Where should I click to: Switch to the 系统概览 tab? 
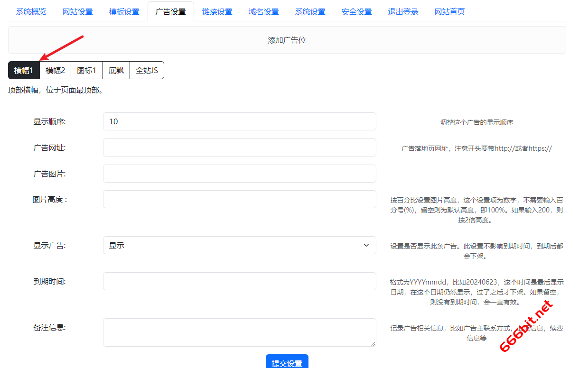point(30,11)
